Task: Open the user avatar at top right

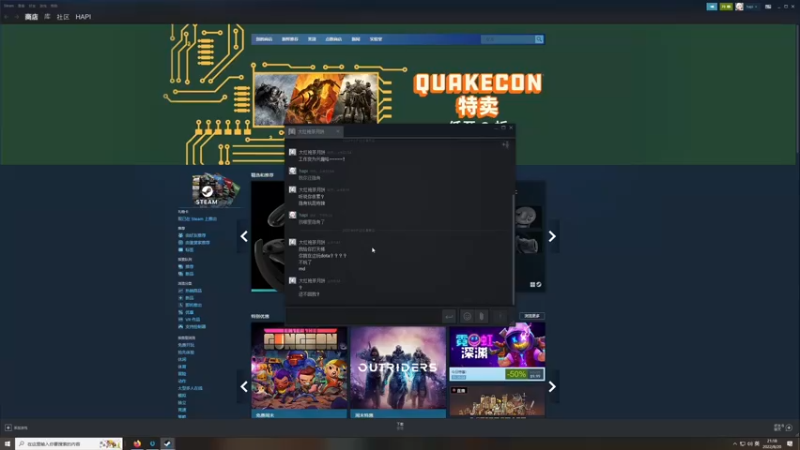Action: (739, 7)
